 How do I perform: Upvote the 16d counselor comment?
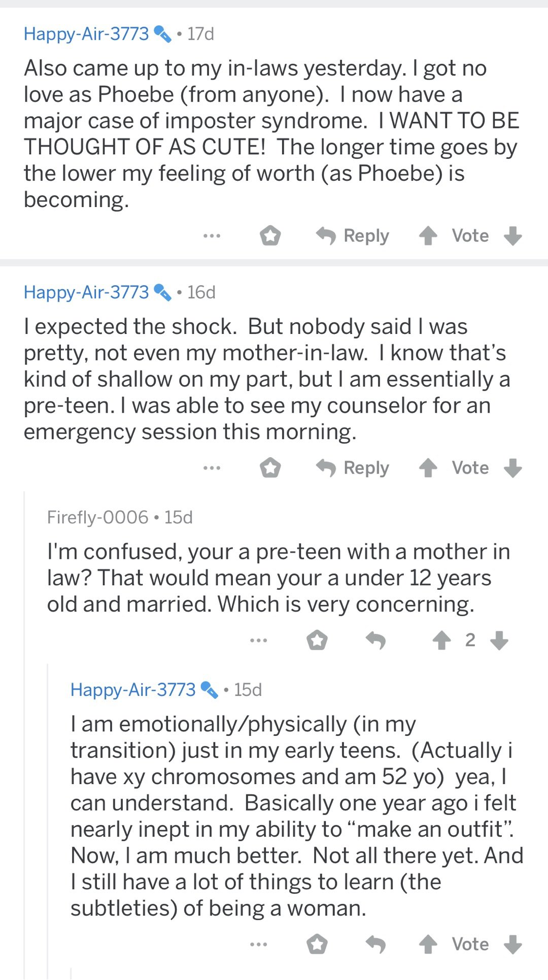coord(428,468)
